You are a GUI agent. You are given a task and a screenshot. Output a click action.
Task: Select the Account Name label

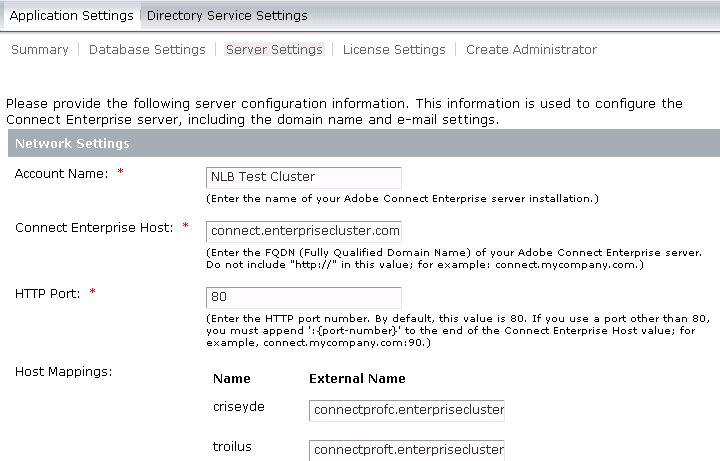pos(62,174)
